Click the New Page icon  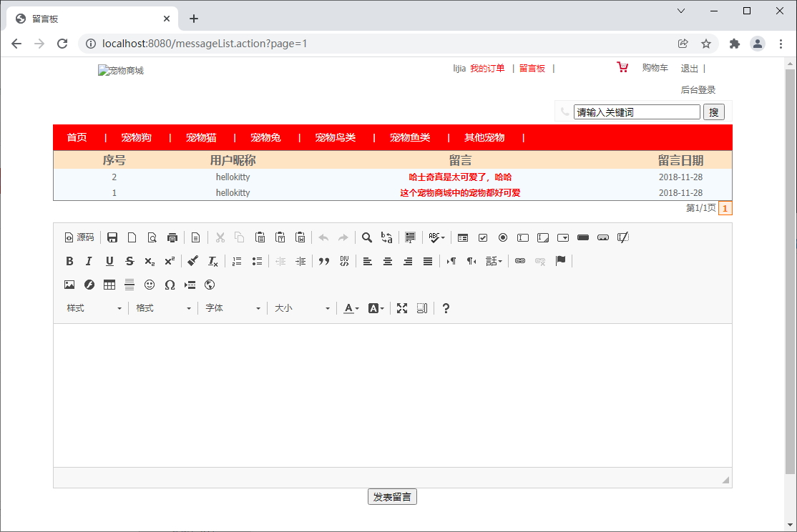[132, 237]
